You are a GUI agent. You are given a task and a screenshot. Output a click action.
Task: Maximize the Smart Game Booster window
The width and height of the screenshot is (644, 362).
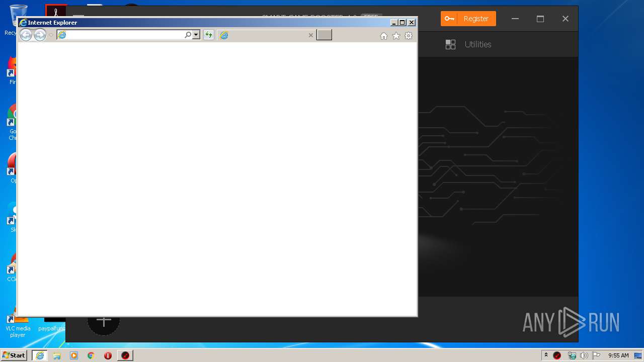pos(540,19)
